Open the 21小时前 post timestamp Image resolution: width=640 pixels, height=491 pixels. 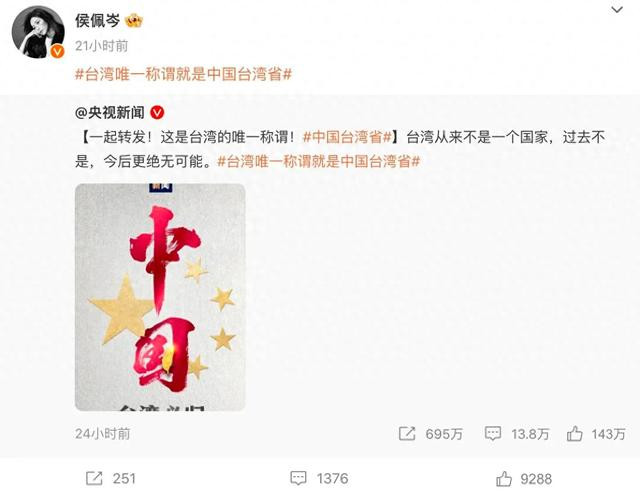pos(101,46)
